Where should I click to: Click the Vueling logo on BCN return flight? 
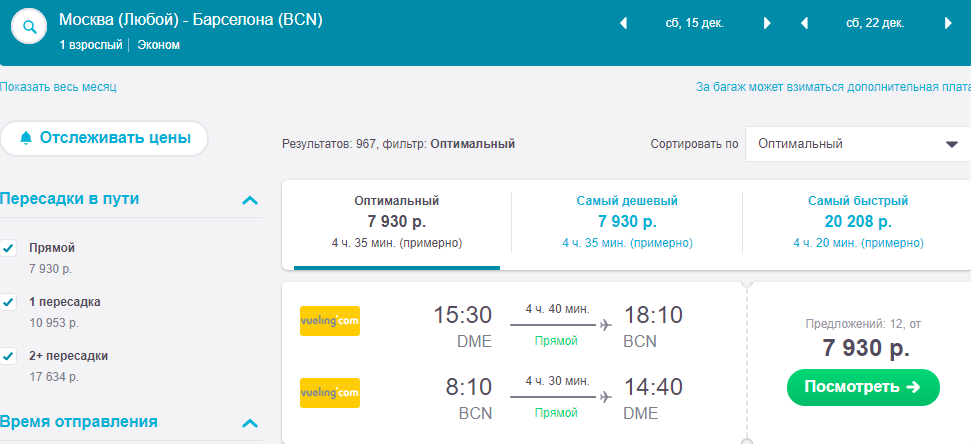(x=329, y=393)
